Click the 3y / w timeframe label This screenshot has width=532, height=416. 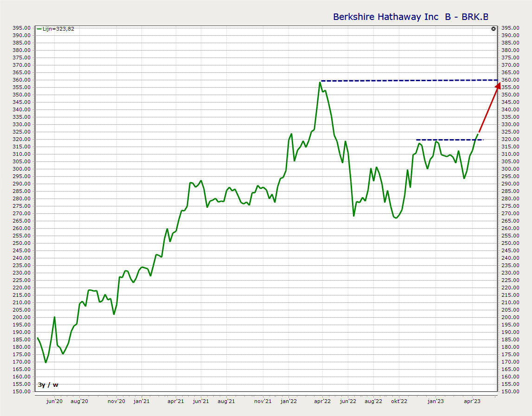click(x=48, y=384)
